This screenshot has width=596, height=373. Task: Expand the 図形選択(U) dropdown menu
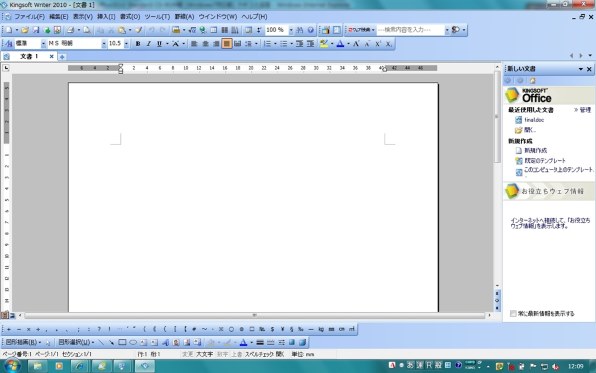pos(76,343)
